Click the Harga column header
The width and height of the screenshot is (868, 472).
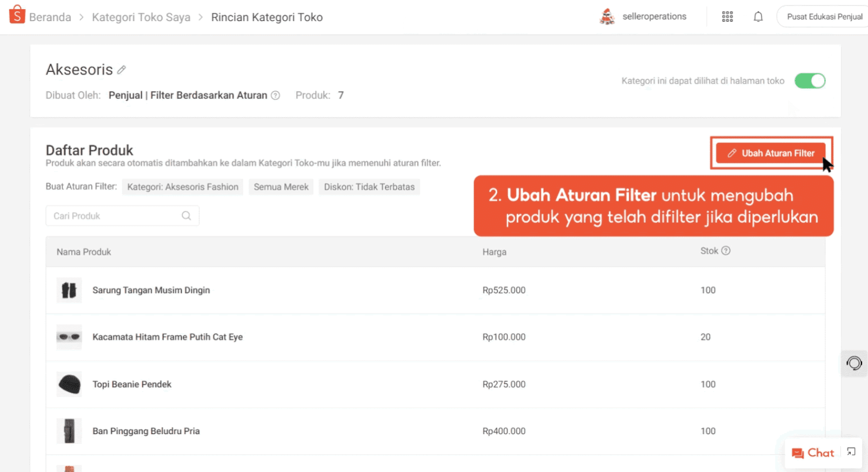[x=495, y=252]
